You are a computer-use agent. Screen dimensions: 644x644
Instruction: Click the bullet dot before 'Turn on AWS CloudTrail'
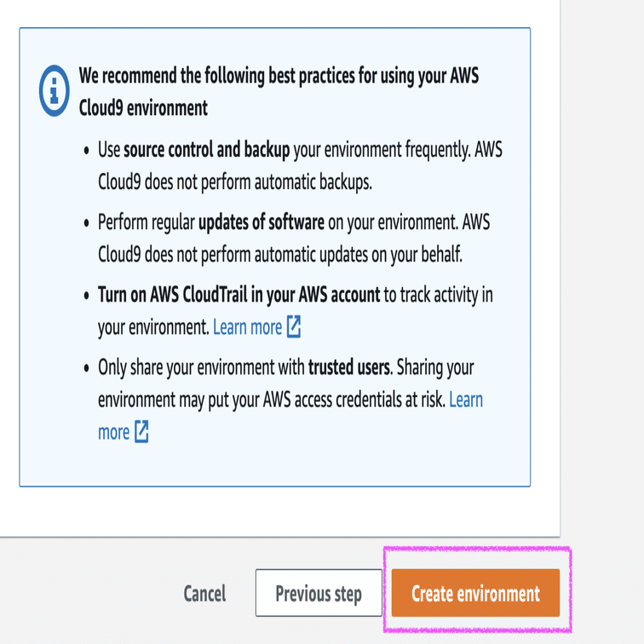[x=88, y=296]
